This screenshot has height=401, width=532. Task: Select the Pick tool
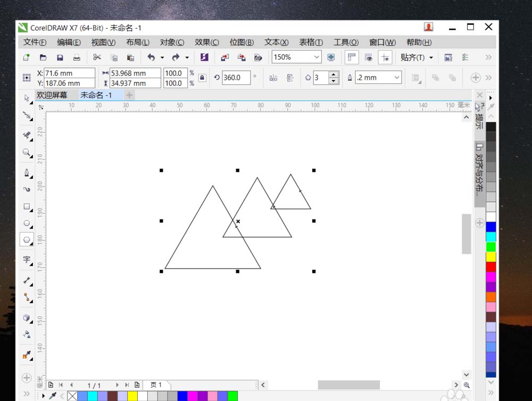27,98
